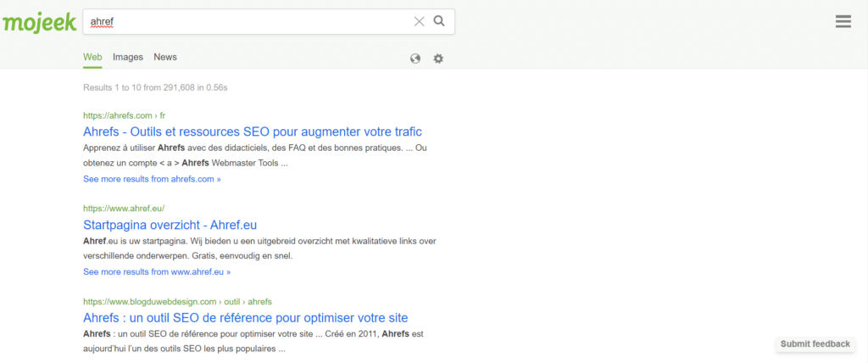Open the hamburger menu
The image size is (868, 363).
pyautogui.click(x=843, y=21)
